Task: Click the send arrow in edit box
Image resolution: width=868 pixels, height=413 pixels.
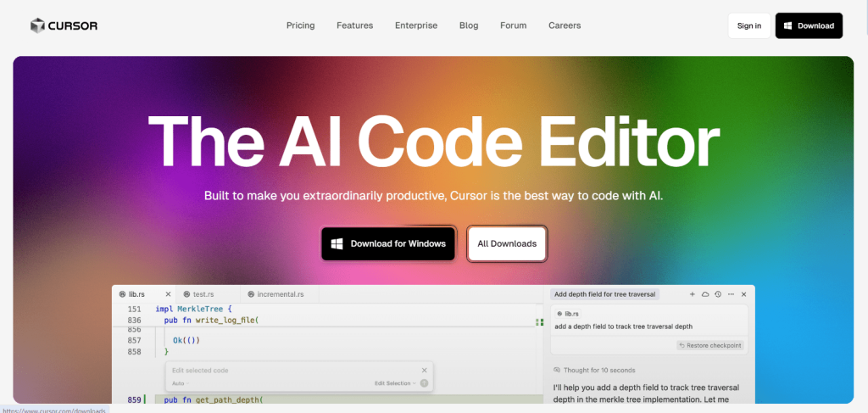Action: 424,383
